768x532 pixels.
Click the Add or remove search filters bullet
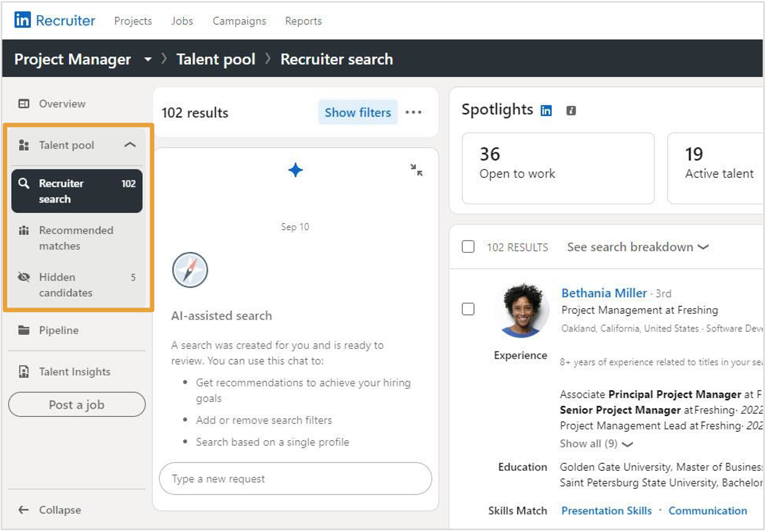click(264, 420)
